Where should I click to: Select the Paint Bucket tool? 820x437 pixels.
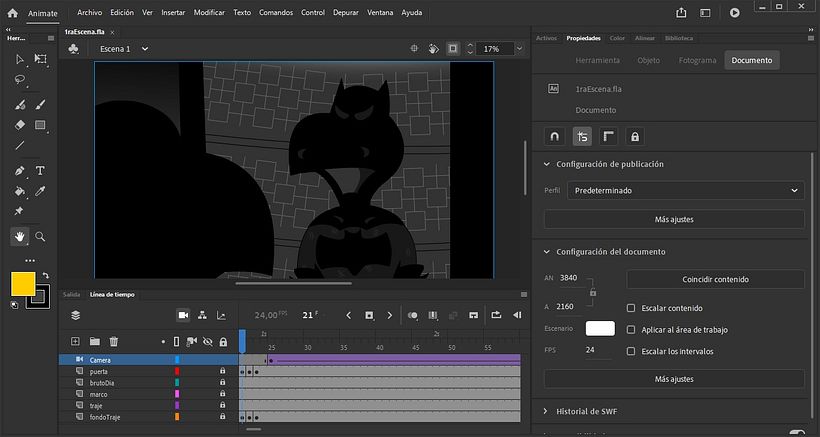[20, 191]
